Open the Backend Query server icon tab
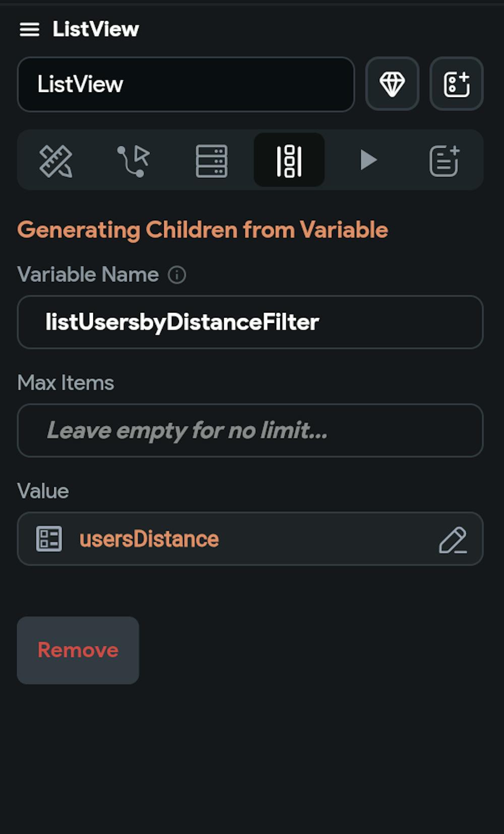This screenshot has width=504, height=834. point(212,161)
